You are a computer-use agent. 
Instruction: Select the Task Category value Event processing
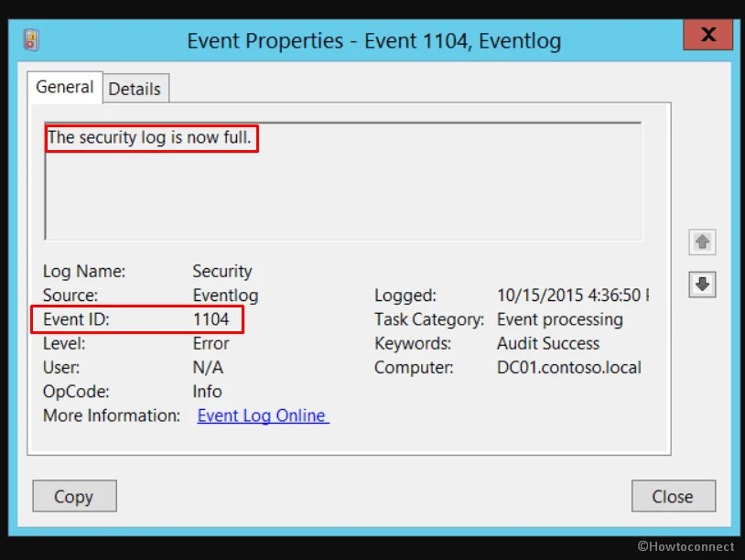[x=559, y=319]
